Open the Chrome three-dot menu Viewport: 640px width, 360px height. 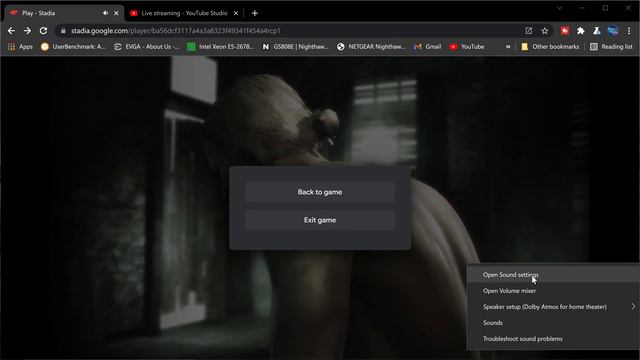coord(629,31)
